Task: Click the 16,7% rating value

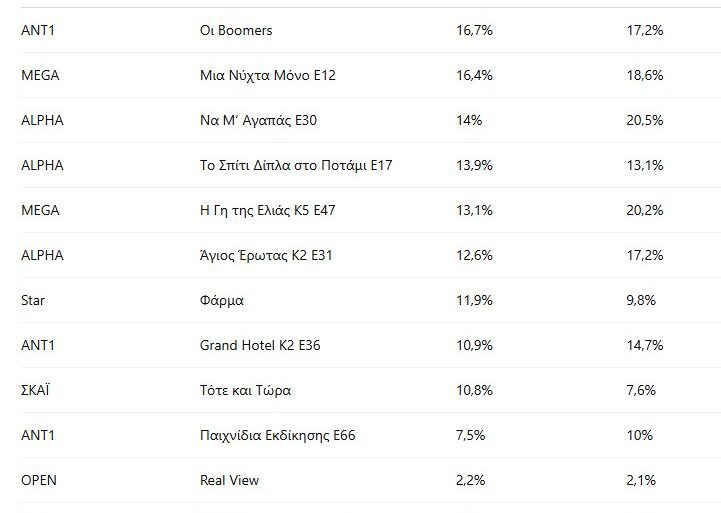Action: tap(474, 30)
